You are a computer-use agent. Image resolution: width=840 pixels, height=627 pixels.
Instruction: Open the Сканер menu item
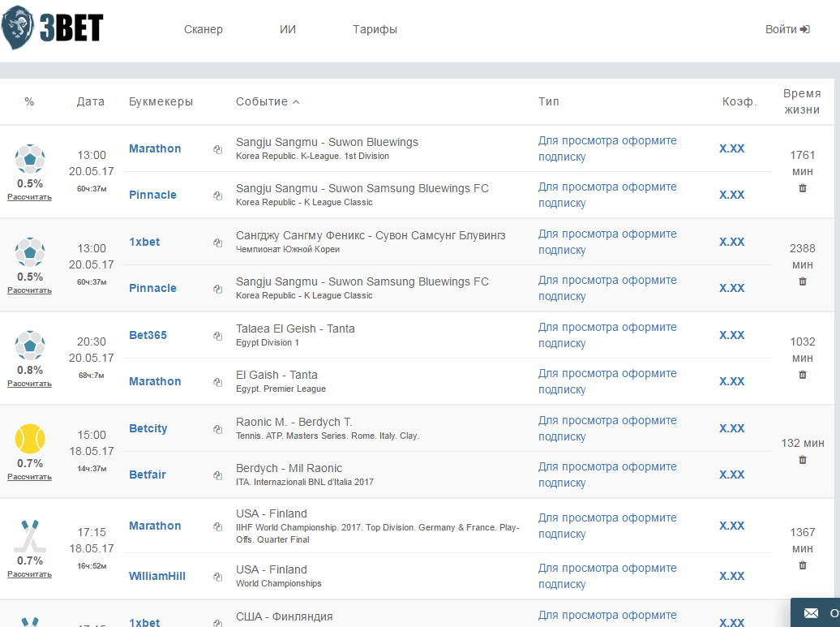(203, 29)
